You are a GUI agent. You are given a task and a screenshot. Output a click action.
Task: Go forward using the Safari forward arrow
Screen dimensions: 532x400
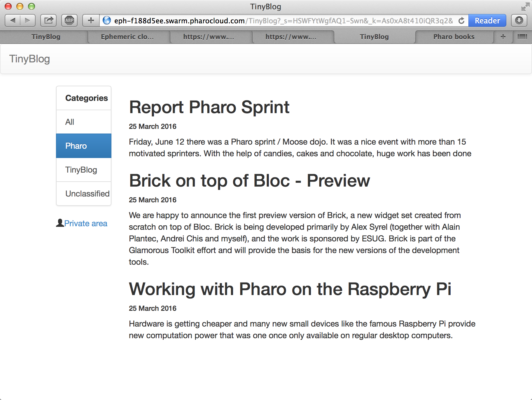[28, 20]
